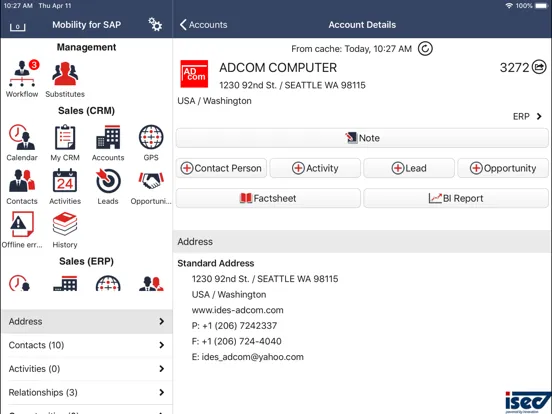The width and height of the screenshot is (552, 414).
Task: Tap the Wi-Fi status icon
Action: pyautogui.click(x=509, y=6)
